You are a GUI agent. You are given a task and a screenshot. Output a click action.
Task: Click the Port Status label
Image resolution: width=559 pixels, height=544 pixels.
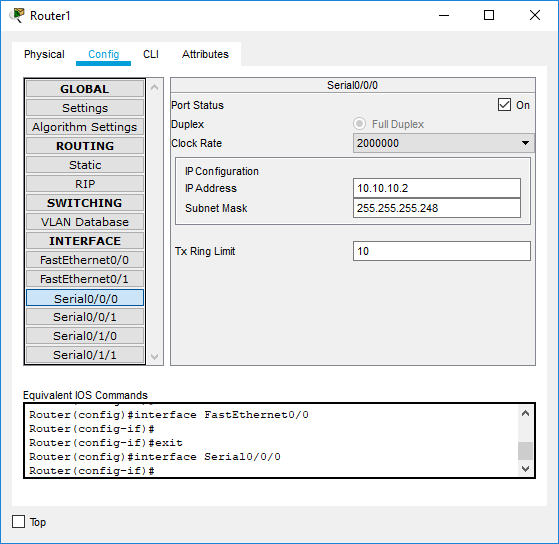[x=198, y=106]
